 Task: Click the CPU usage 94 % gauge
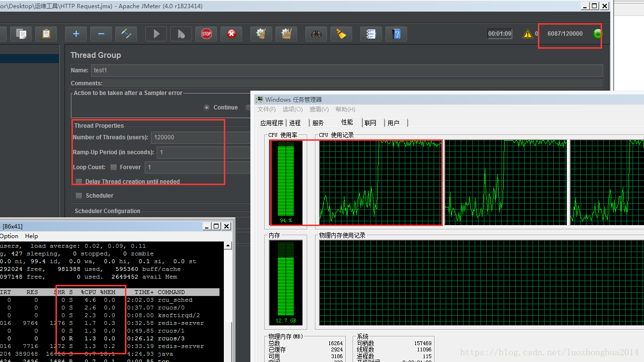(x=287, y=182)
